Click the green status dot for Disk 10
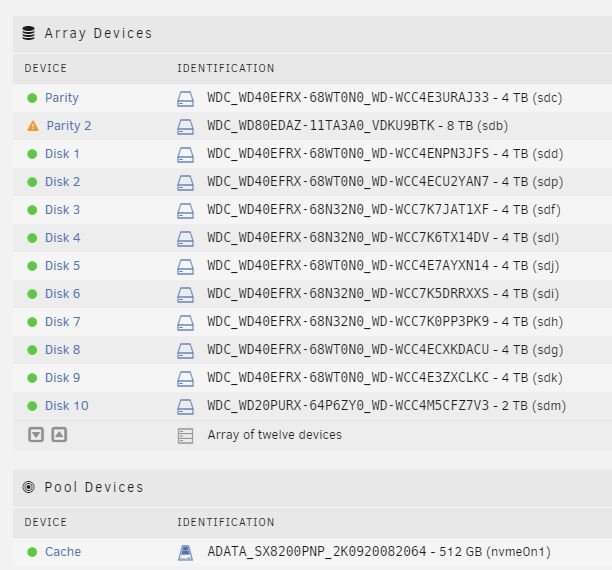The image size is (612, 570). pyautogui.click(x=32, y=406)
